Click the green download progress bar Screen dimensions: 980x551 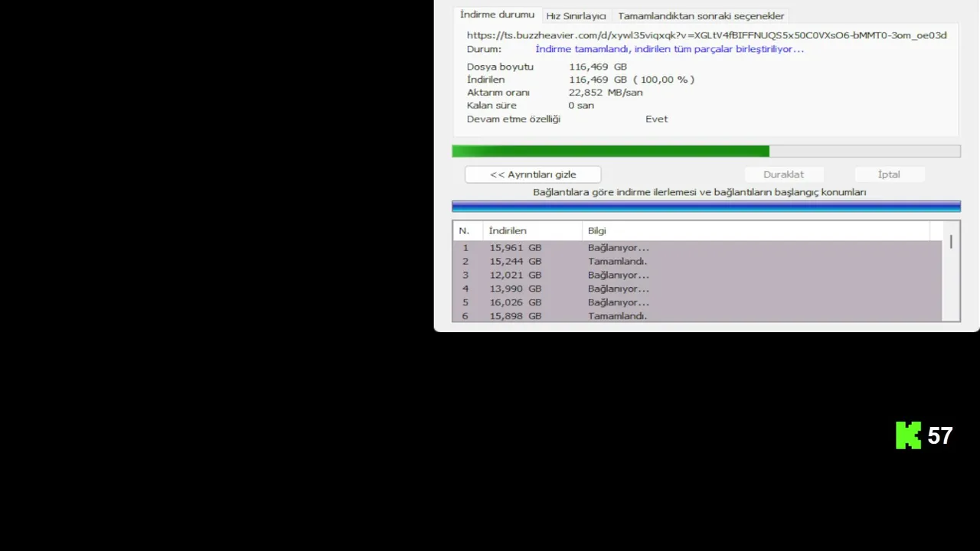[x=706, y=152]
